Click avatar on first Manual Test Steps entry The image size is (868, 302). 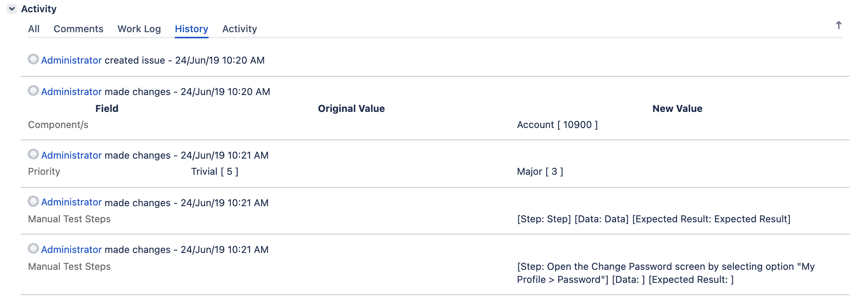(33, 201)
